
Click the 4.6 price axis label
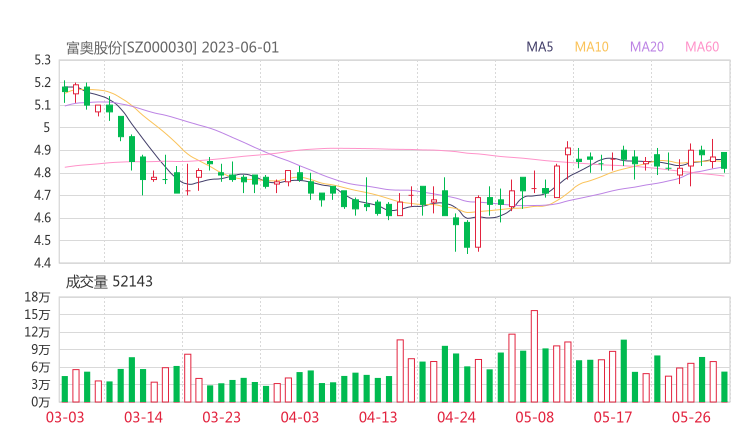[x=42, y=218]
